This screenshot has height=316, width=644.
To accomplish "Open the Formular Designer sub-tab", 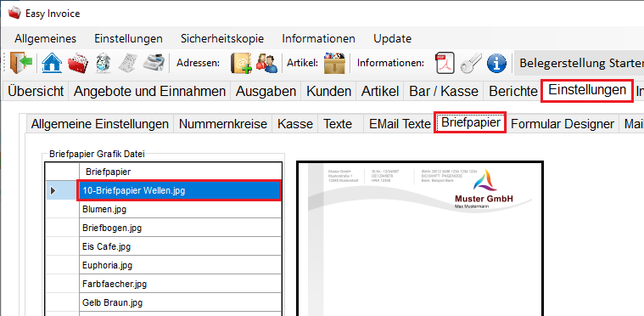I will pos(563,124).
